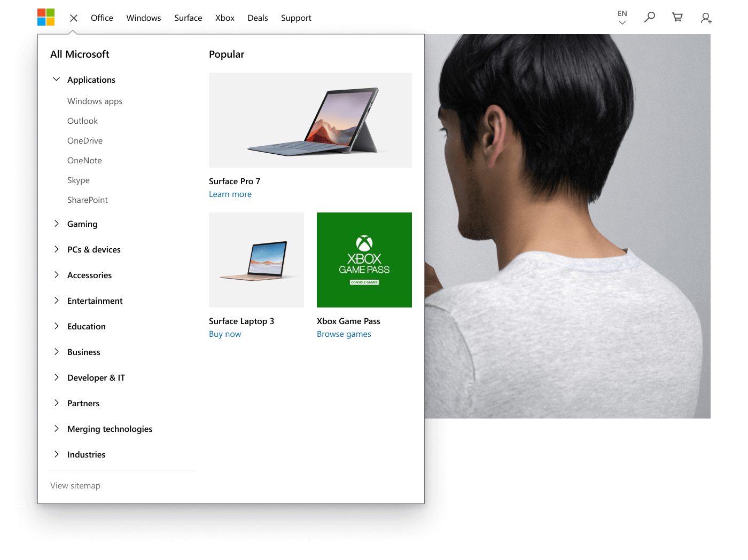Viewport: 748px width, 560px height.
Task: Click the Surface Pro 7 product image
Action: (310, 120)
